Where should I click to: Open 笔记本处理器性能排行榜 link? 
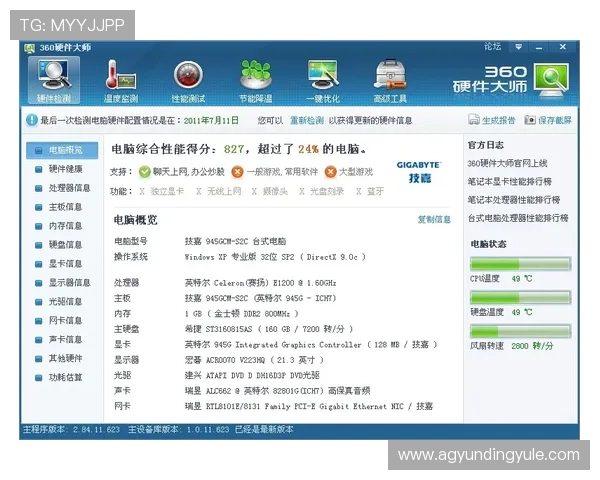coord(514,200)
